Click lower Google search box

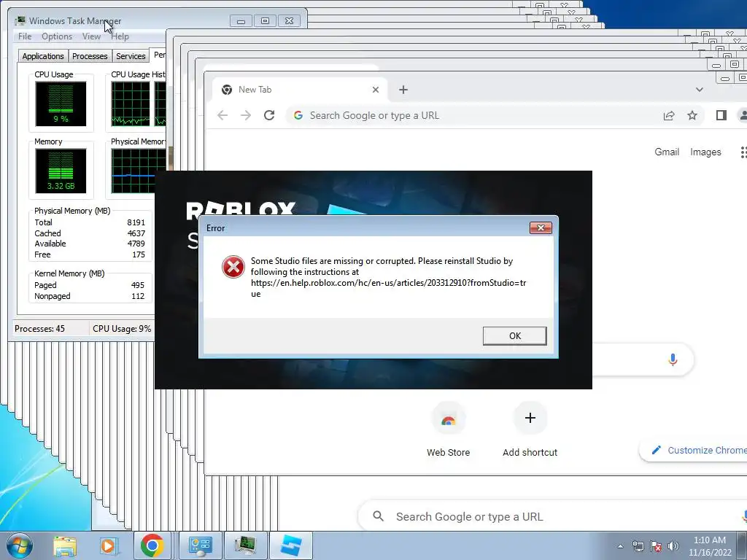pos(553,517)
